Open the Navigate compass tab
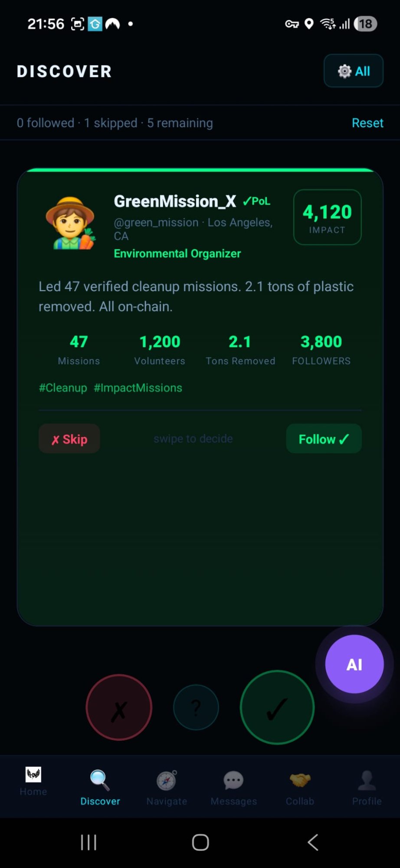 [167, 787]
